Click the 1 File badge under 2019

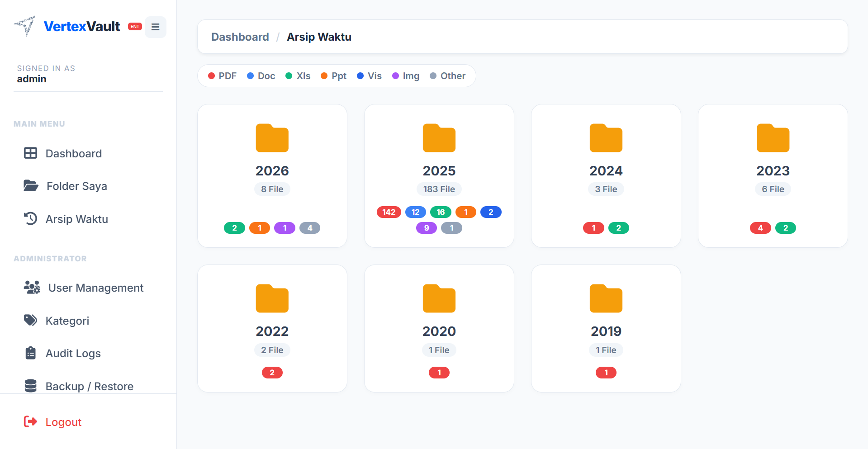coord(606,350)
